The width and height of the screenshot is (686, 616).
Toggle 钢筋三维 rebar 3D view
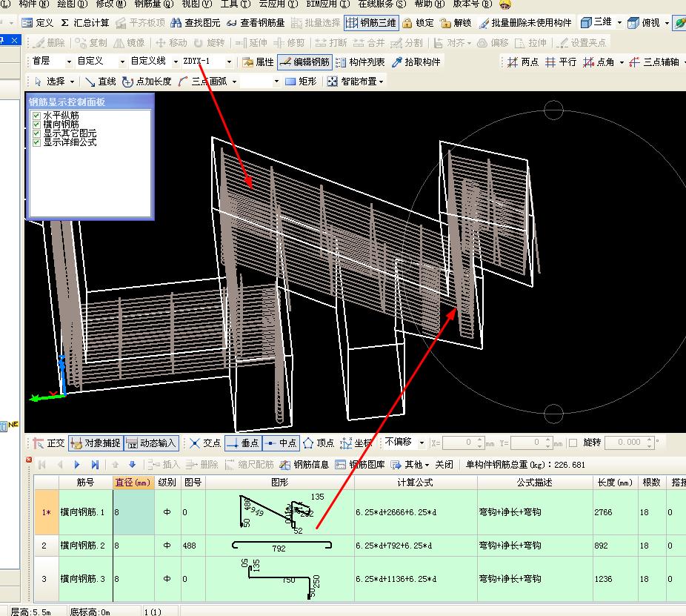[x=371, y=23]
